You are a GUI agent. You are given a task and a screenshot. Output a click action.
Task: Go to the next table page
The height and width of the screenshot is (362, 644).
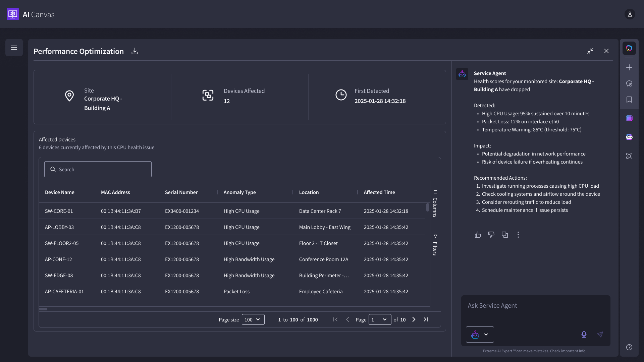coord(414,319)
